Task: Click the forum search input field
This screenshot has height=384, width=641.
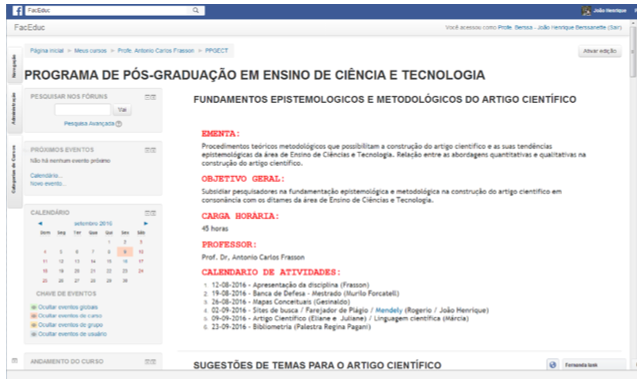Action: click(x=83, y=110)
